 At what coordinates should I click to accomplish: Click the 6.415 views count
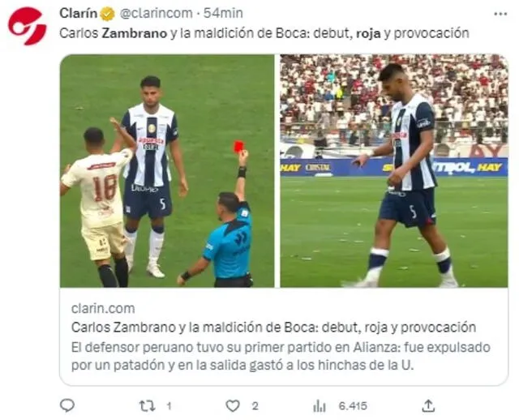353,406
